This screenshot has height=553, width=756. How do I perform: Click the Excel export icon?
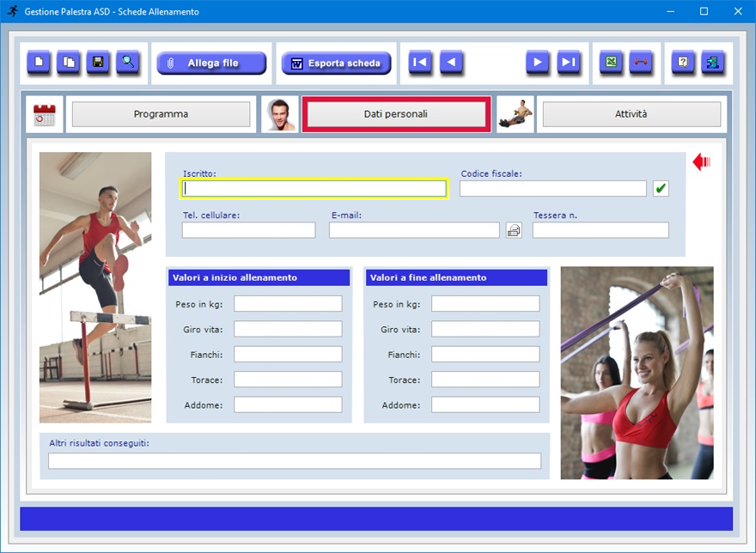click(x=611, y=62)
